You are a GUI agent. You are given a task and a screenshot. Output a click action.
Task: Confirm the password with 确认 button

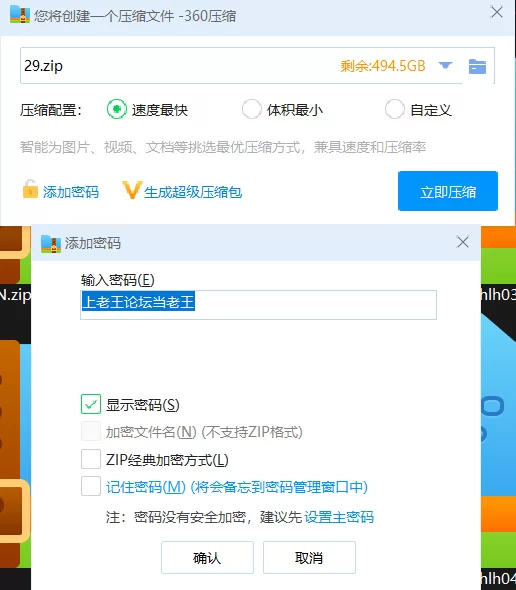pyautogui.click(x=207, y=557)
